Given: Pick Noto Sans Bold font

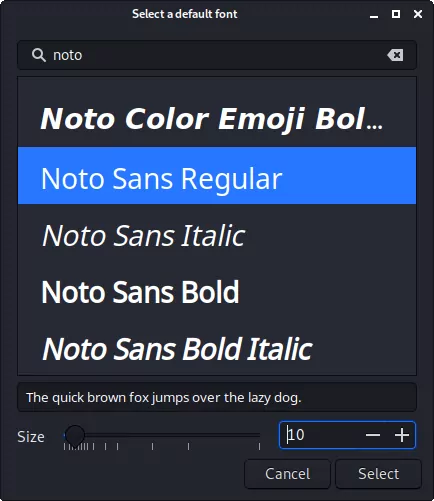Looking at the screenshot, I should (217, 292).
